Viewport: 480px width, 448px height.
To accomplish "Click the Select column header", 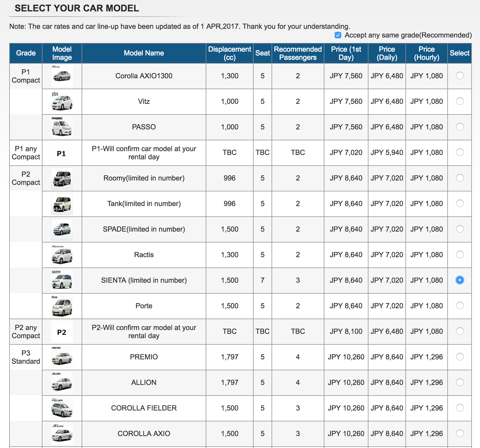I will [460, 53].
